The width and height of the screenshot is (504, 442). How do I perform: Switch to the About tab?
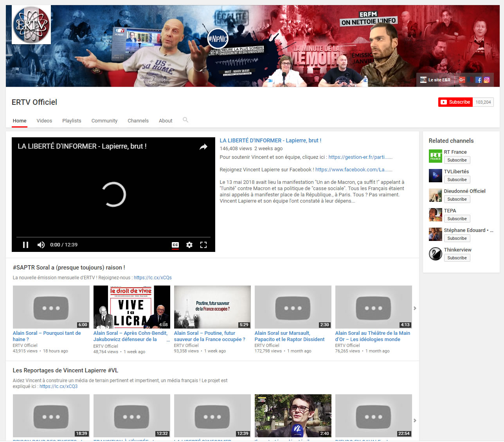(166, 121)
